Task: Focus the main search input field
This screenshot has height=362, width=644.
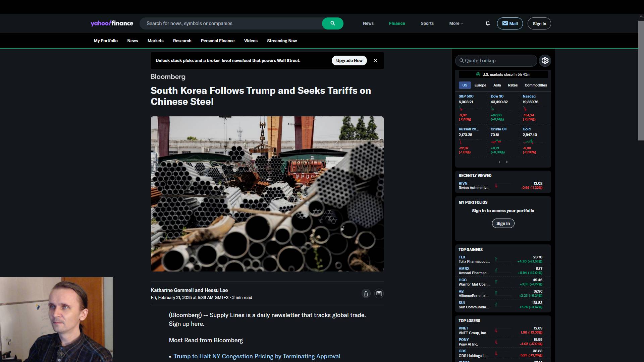Action: (x=231, y=23)
